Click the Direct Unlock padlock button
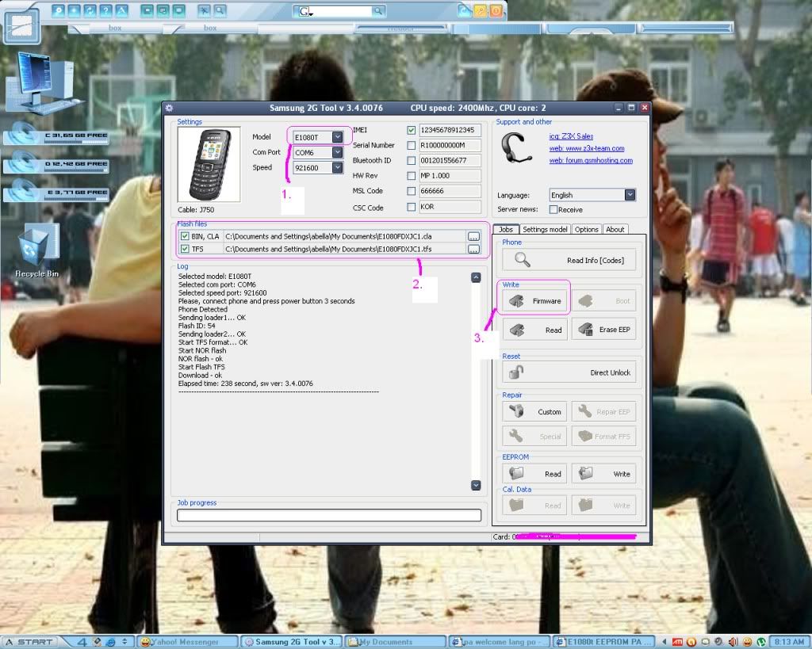 tap(569, 372)
